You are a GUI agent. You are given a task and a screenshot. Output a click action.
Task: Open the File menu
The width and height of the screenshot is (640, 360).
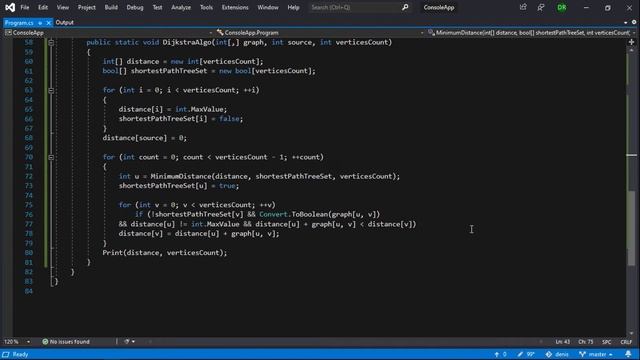click(x=25, y=7)
